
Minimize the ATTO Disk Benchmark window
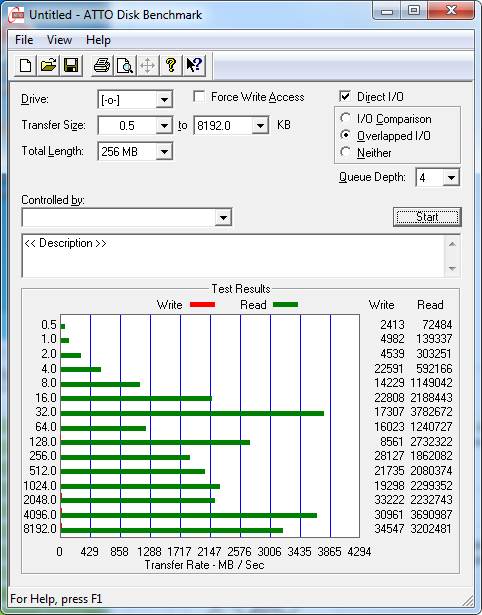click(x=387, y=11)
